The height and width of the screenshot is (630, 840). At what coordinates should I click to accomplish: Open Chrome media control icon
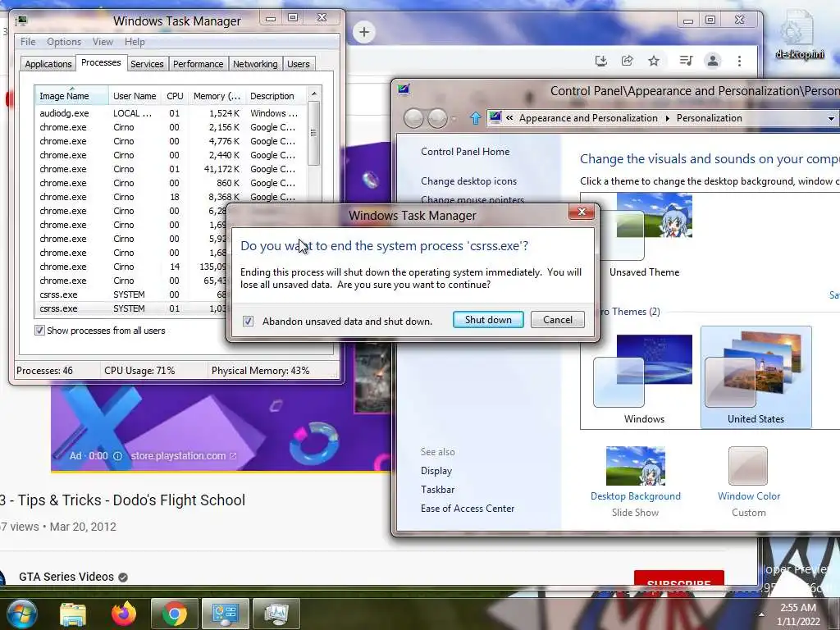686,61
